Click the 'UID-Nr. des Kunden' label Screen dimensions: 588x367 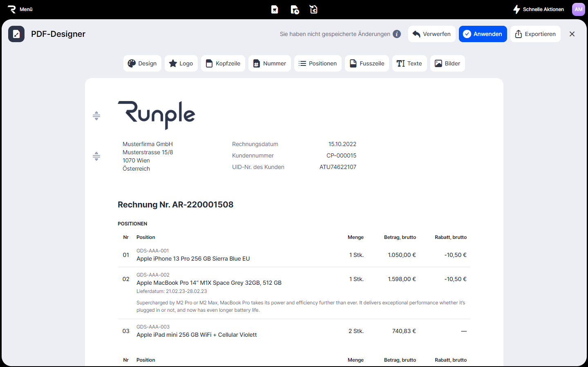(258, 167)
